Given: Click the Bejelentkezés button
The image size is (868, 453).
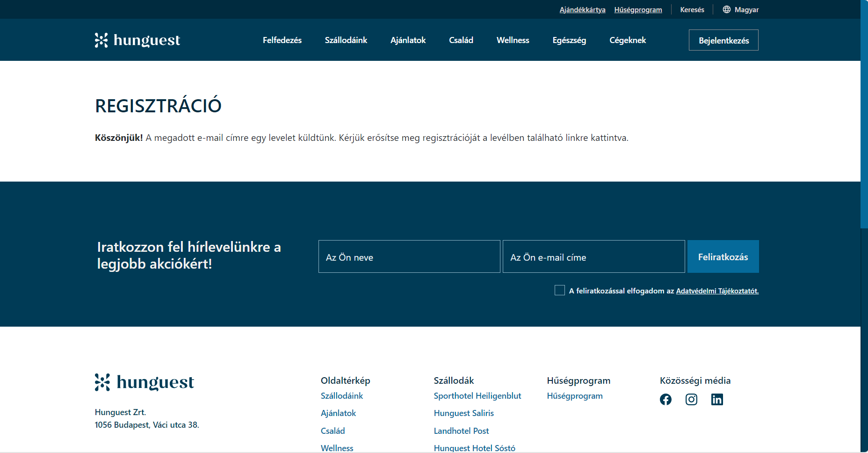Looking at the screenshot, I should [723, 40].
